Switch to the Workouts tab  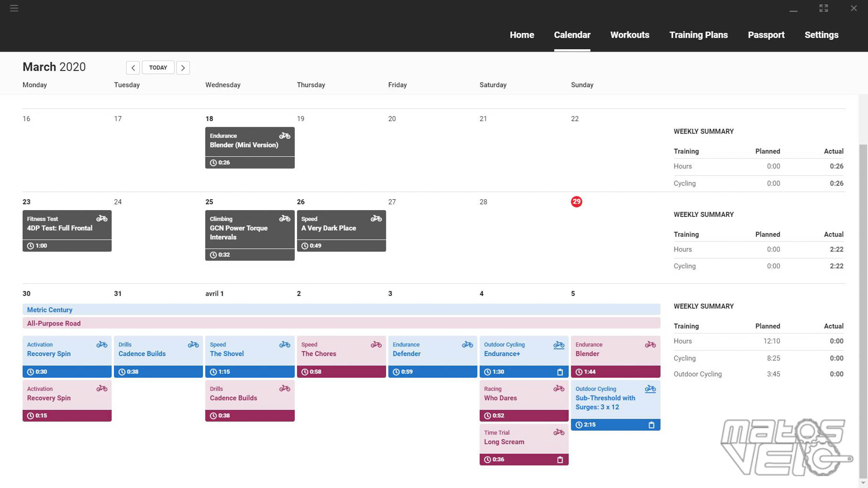630,35
